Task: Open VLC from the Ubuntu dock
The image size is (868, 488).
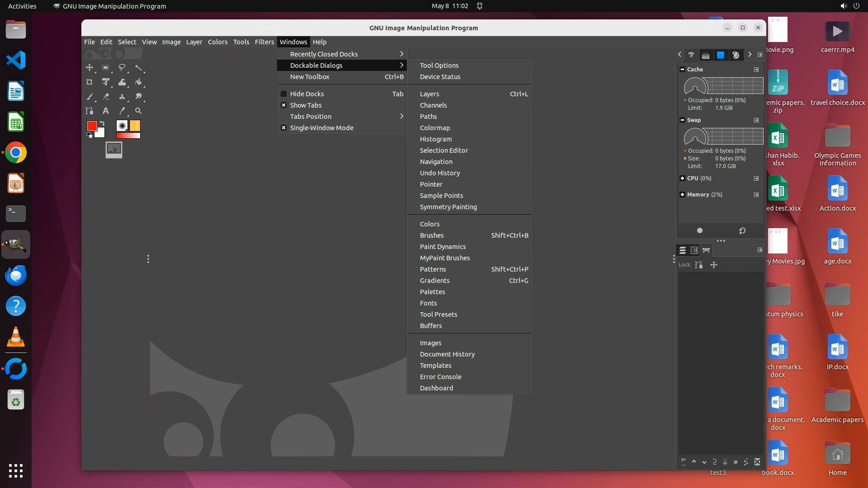Action: (16, 337)
